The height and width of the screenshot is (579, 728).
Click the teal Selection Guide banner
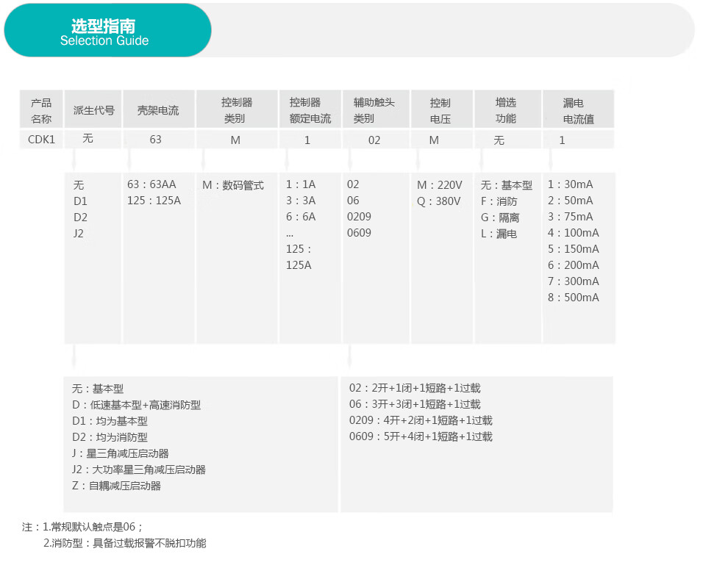107,31
